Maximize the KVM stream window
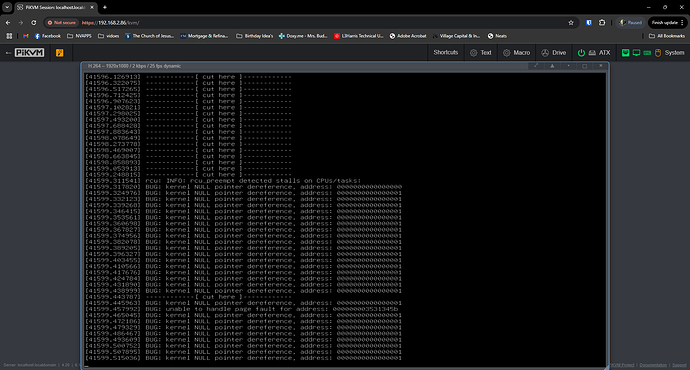The image size is (690, 370). (584, 66)
